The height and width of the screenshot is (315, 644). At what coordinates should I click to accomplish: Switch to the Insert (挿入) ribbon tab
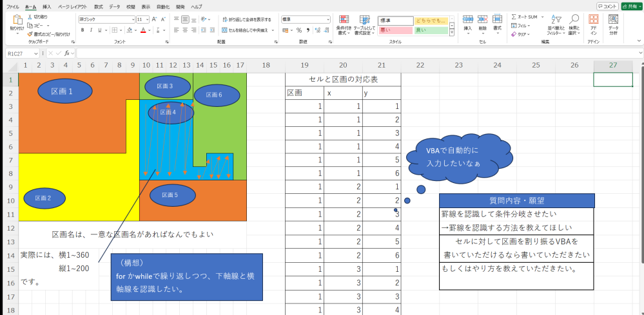tap(47, 7)
